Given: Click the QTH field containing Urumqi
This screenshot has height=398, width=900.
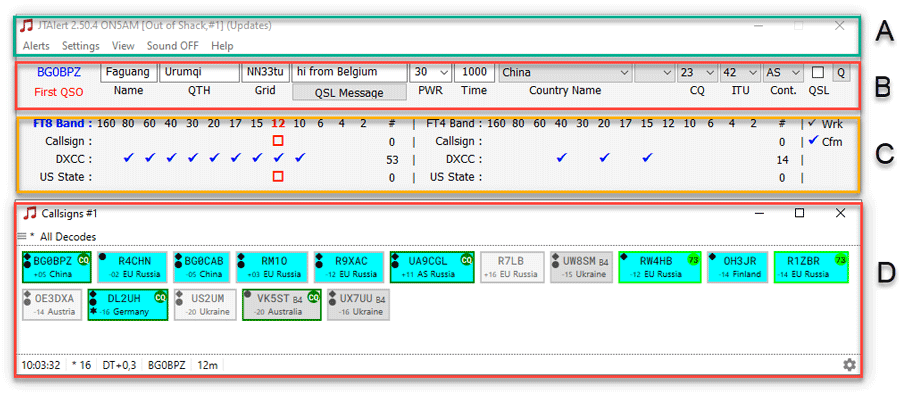Looking at the screenshot, I should click(x=199, y=72).
